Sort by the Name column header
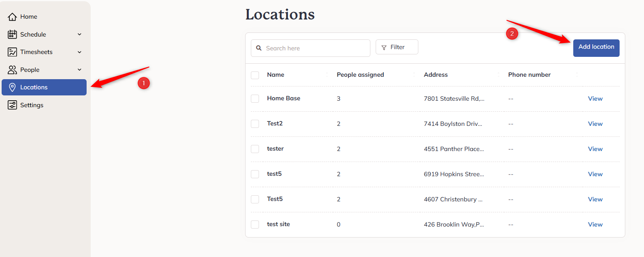 [276, 75]
